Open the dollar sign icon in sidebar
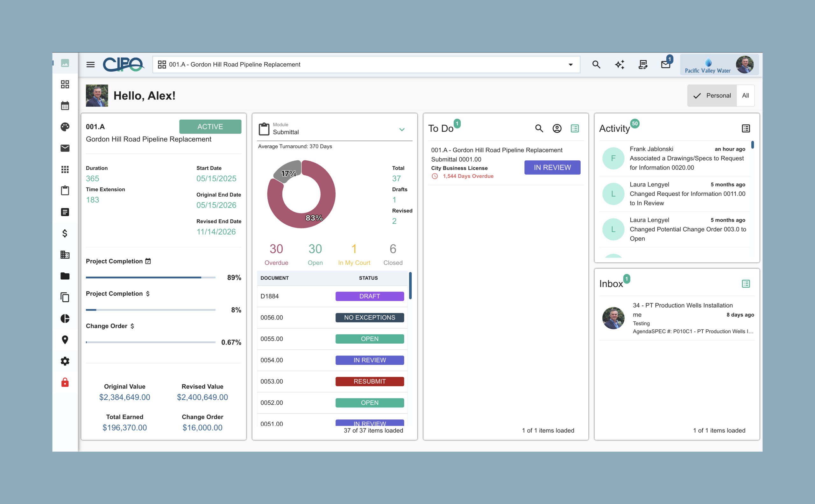815x504 pixels. pyautogui.click(x=65, y=233)
